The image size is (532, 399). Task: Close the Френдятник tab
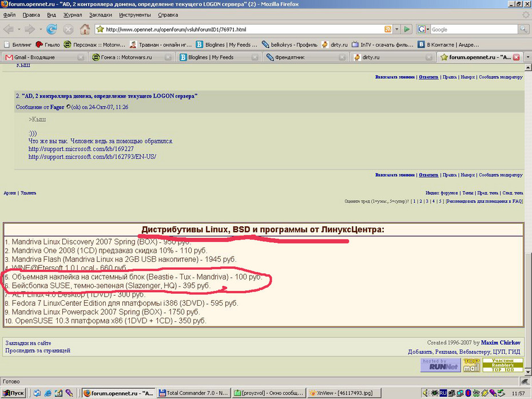342,57
